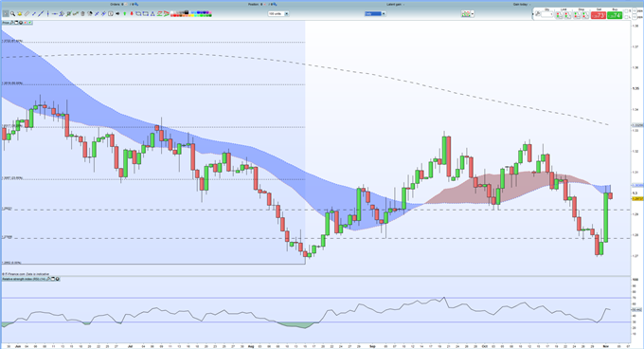Screen dimensions: 644x349
Task: Click the Relative strength index label
Action: pyautogui.click(x=24, y=279)
